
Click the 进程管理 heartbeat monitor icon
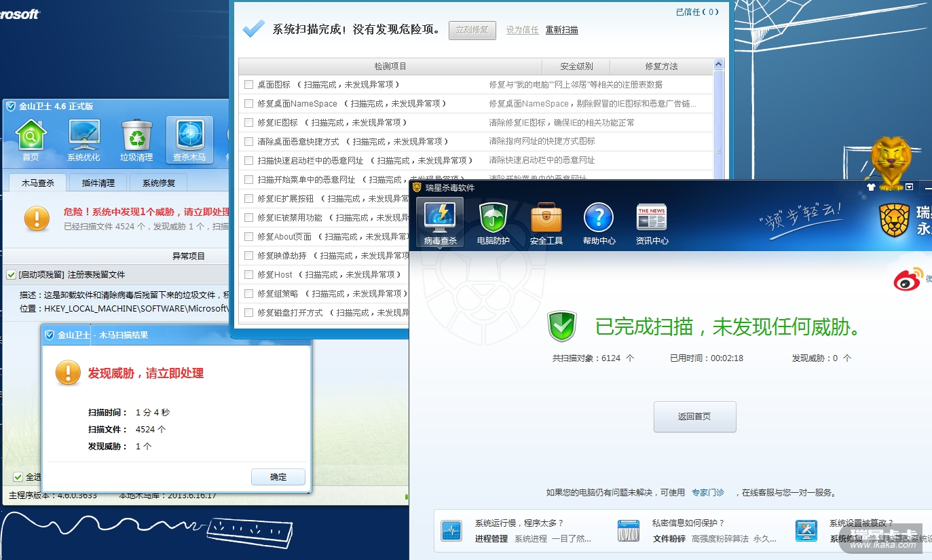coord(451,531)
